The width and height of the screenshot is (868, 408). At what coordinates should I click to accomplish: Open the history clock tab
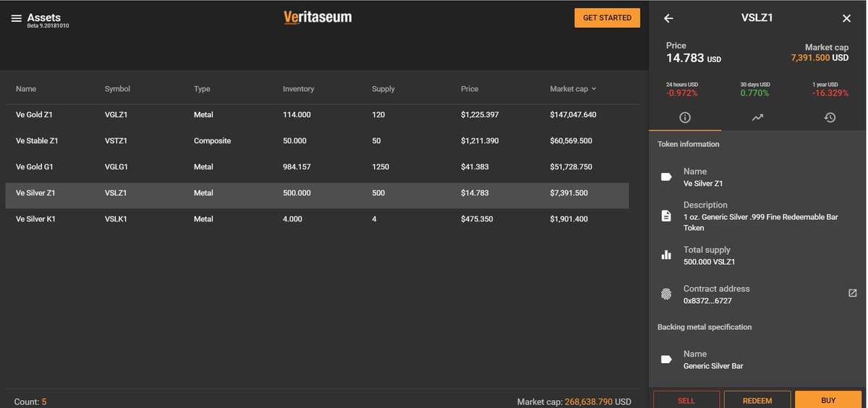(830, 117)
